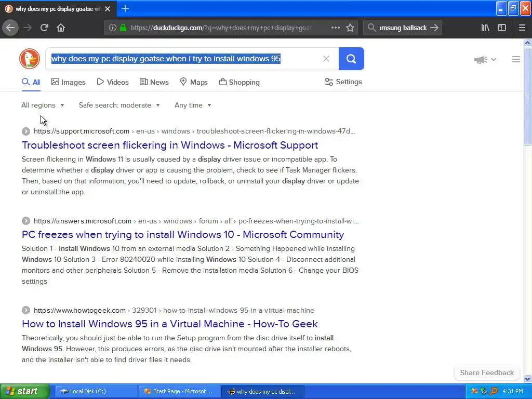
Task: Click the magnifier icon in system tray
Action: click(x=494, y=391)
